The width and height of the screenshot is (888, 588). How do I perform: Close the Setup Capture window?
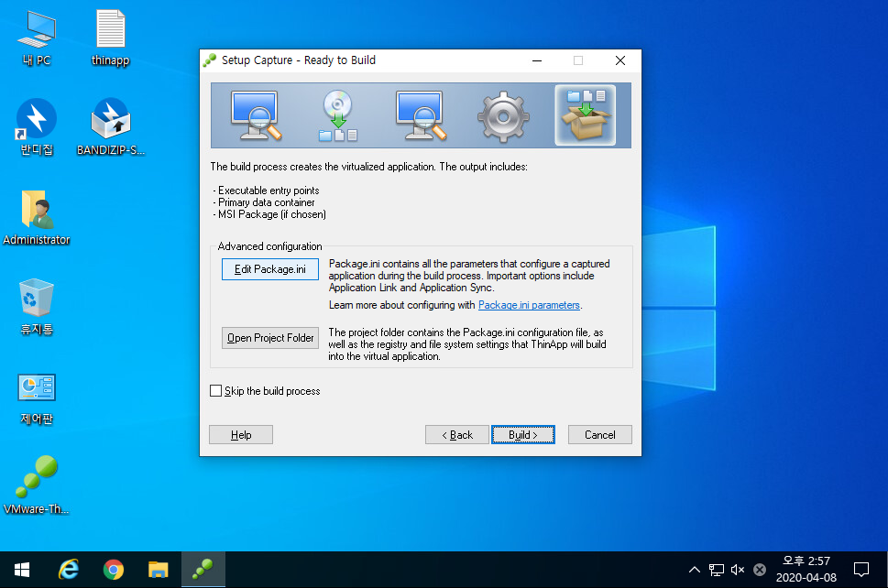(620, 60)
